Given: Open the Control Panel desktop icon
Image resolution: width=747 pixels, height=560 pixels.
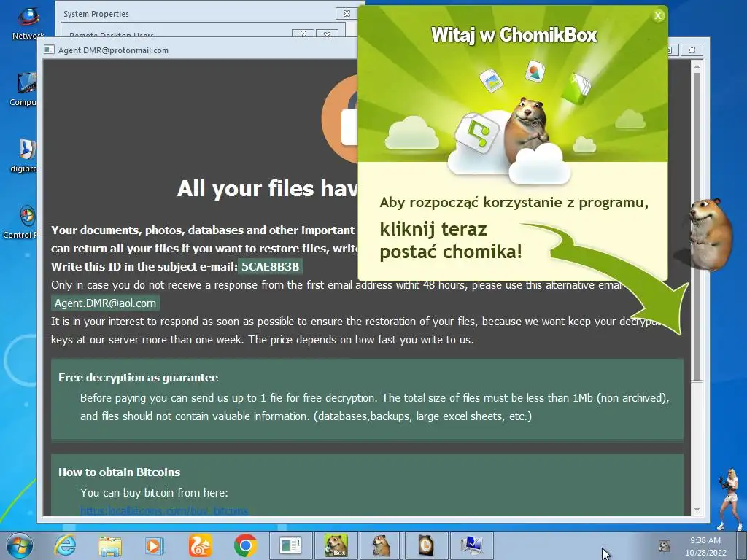Looking at the screenshot, I should tap(20, 222).
